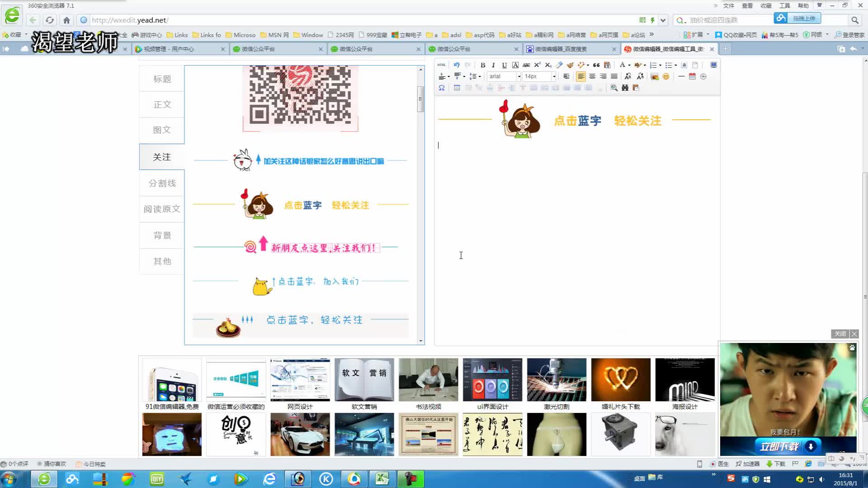Click the undo arrow icon

[457, 65]
